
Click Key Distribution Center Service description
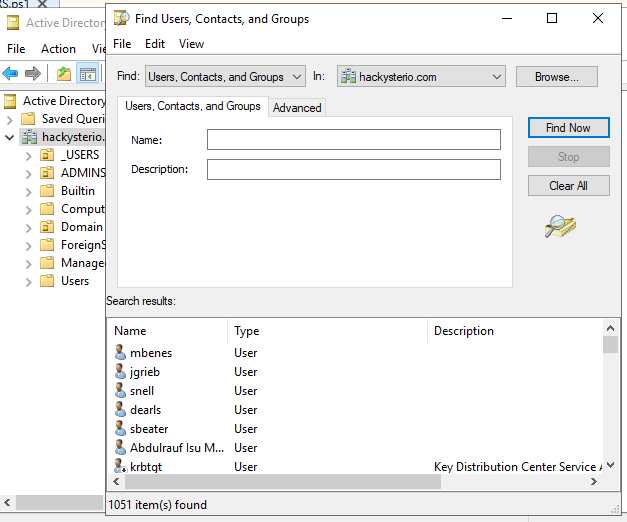point(518,467)
